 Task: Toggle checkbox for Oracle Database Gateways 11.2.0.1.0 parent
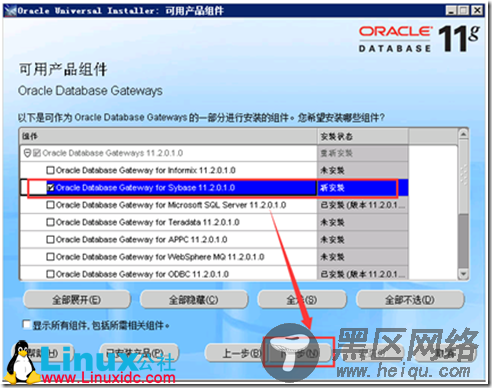click(x=37, y=153)
